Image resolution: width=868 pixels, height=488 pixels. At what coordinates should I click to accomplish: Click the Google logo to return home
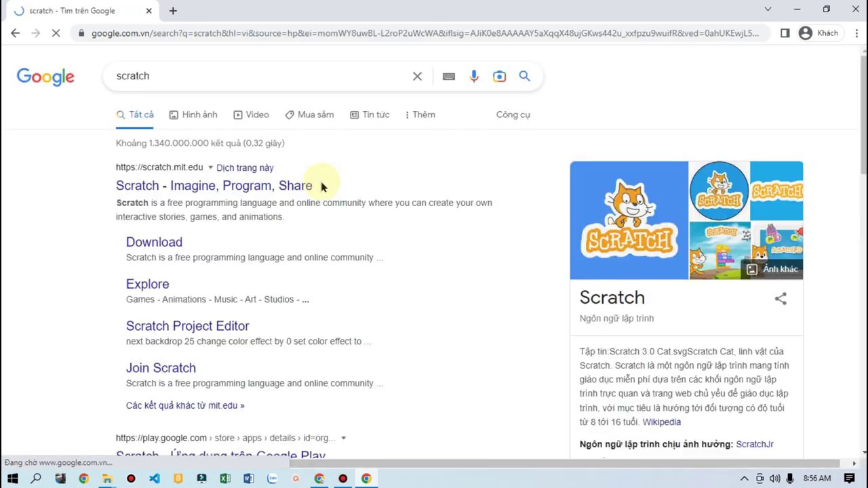(x=45, y=76)
